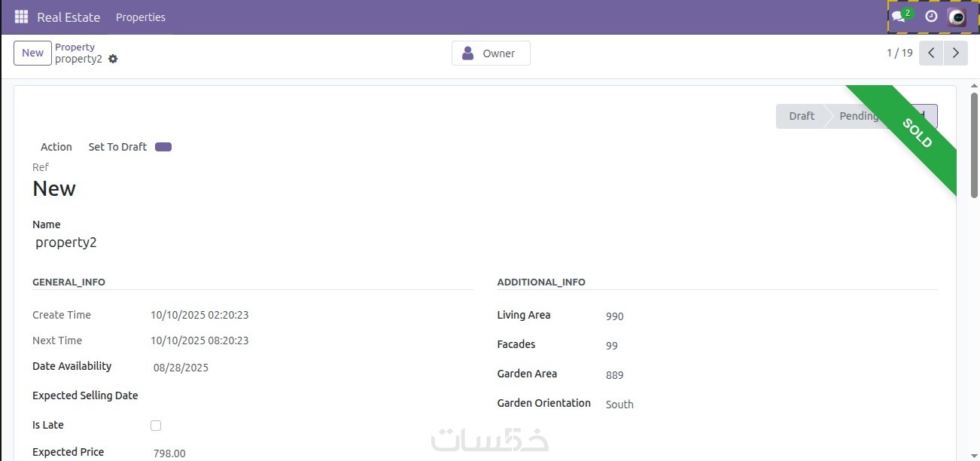
Task: Click the Facades value 99
Action: pyautogui.click(x=612, y=346)
